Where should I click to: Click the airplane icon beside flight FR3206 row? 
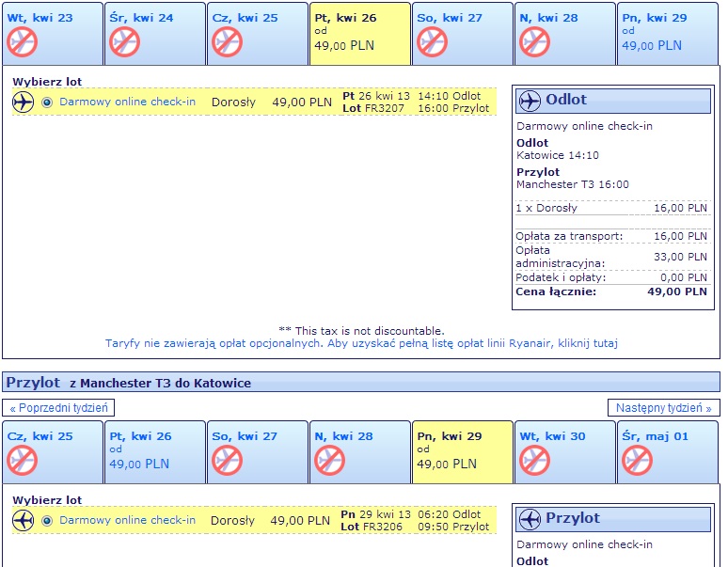pyautogui.click(x=23, y=520)
